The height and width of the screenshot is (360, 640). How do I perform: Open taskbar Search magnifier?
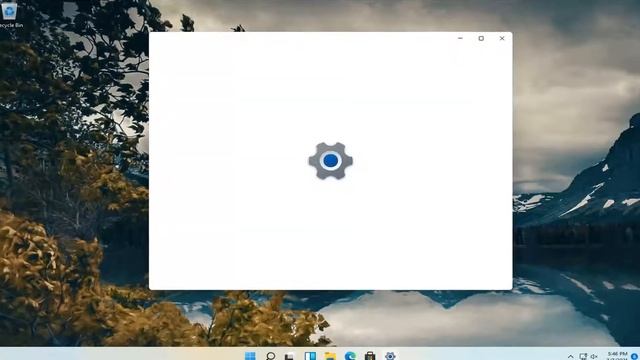pos(270,356)
